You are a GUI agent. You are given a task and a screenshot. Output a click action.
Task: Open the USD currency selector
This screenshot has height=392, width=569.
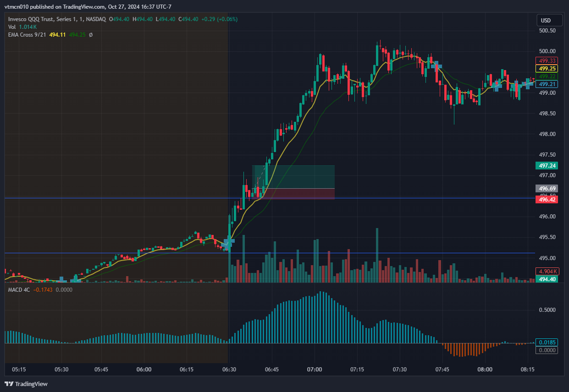click(546, 21)
